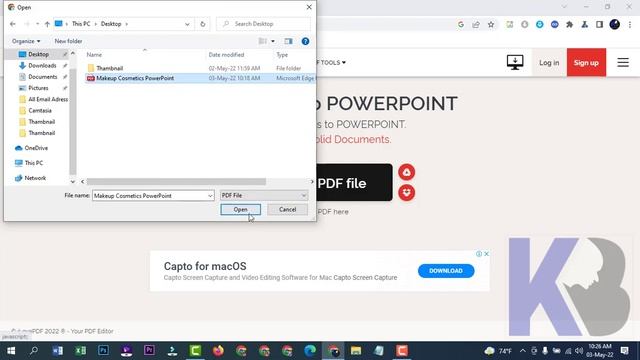Viewport: 640px width, 360px height.
Task: Select Makeup Cosmetics PowerPoint file
Action: pyautogui.click(x=200, y=78)
